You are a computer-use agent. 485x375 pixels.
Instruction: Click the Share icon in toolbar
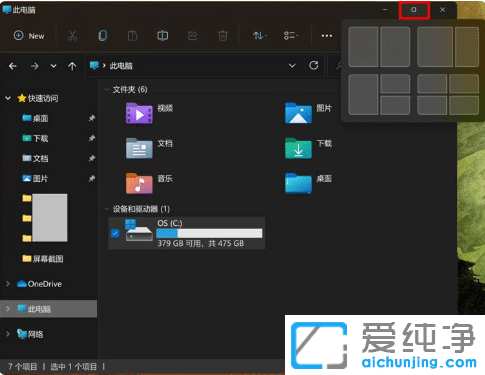pos(193,36)
